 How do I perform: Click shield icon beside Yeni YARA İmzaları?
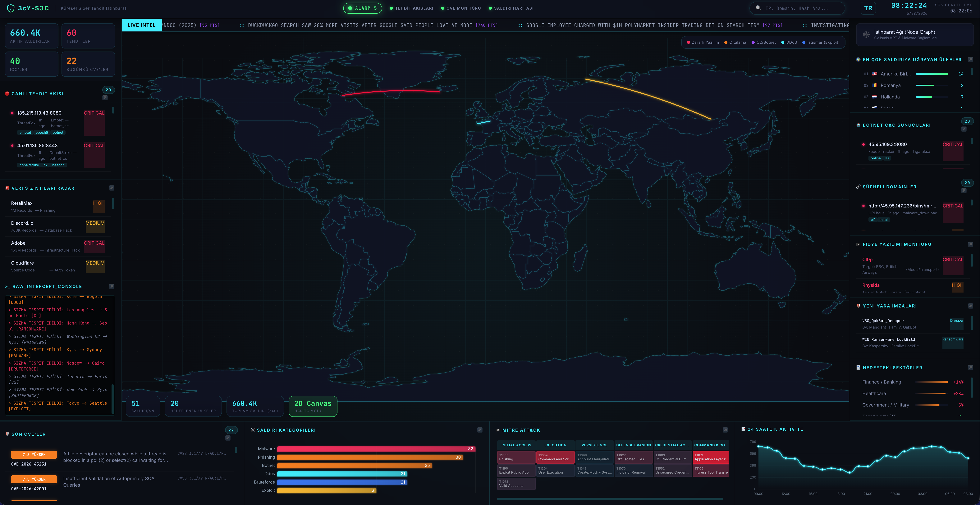[858, 306]
